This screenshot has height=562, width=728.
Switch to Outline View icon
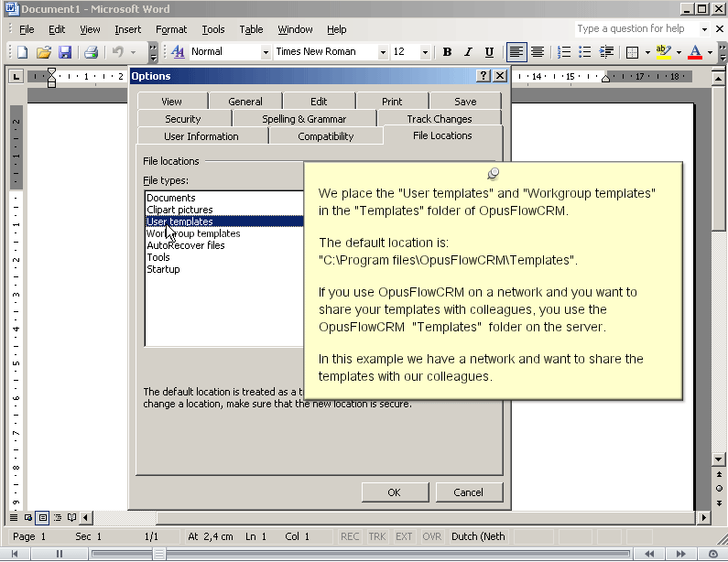point(57,517)
